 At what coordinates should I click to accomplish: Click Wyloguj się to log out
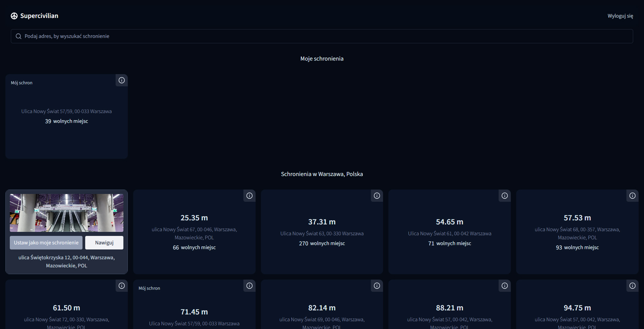pos(620,16)
